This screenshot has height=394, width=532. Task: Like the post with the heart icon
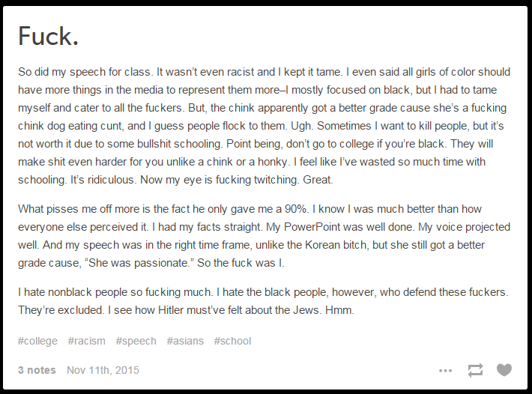504,370
